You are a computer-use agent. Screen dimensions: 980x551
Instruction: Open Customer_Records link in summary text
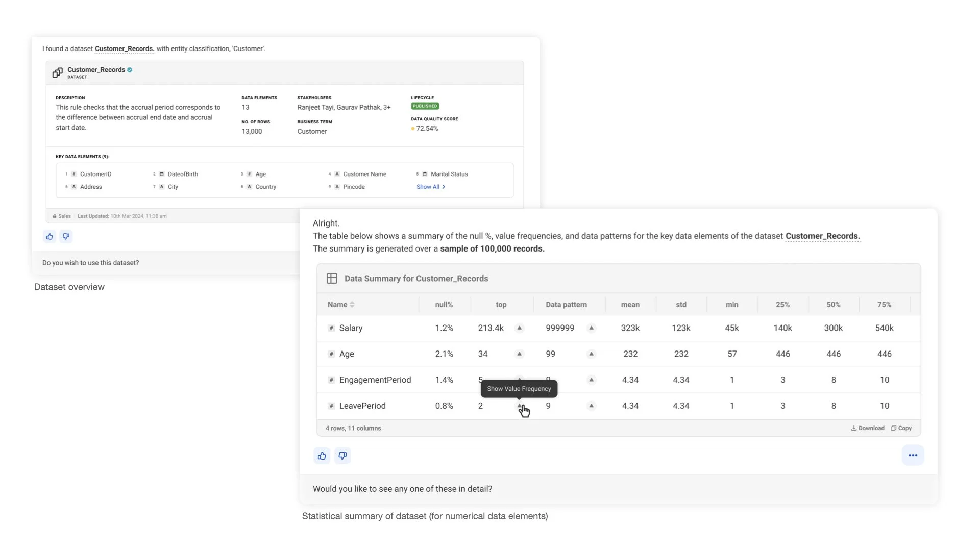(822, 236)
